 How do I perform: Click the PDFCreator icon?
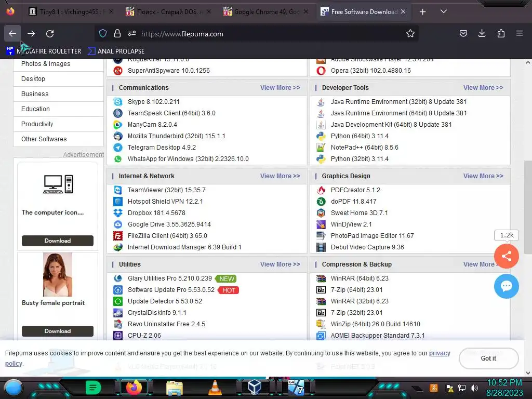pyautogui.click(x=321, y=190)
